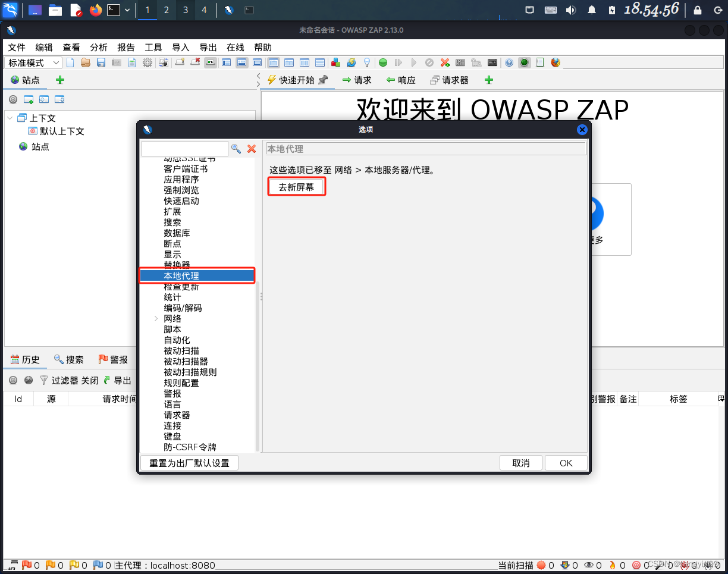Click the notification bell in system tray
This screenshot has width=728, height=574.
[592, 10]
